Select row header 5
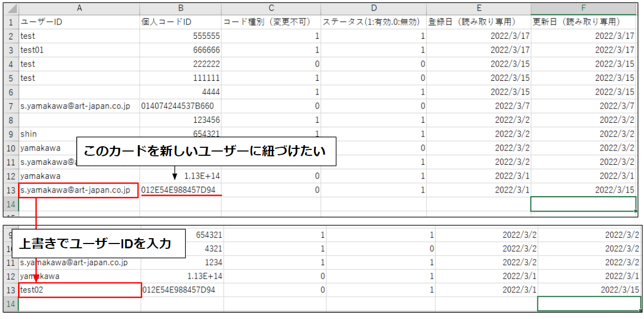The height and width of the screenshot is (319, 644). tap(11, 78)
